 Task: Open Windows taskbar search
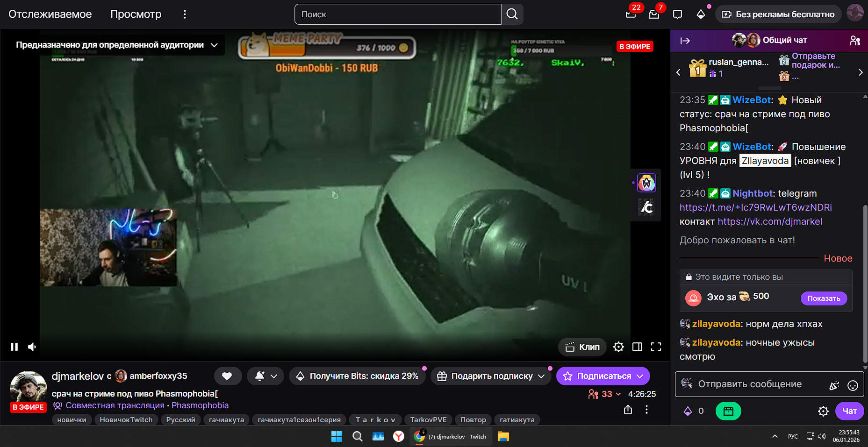click(358, 436)
